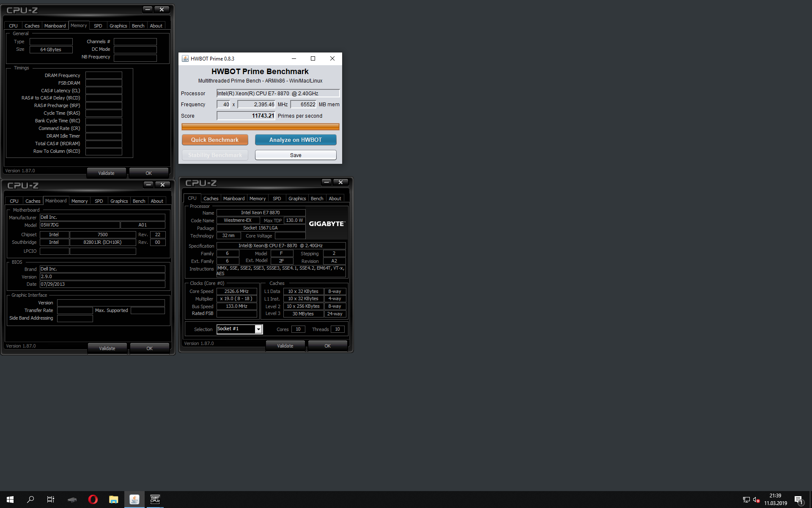Open taskbar search magnifier

pos(30,500)
